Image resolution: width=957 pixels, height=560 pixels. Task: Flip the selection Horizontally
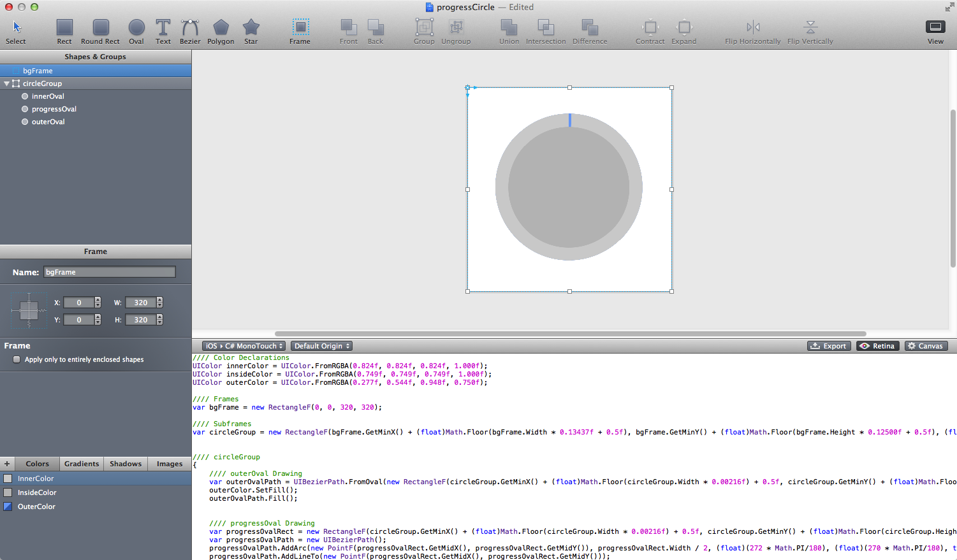pos(753,32)
